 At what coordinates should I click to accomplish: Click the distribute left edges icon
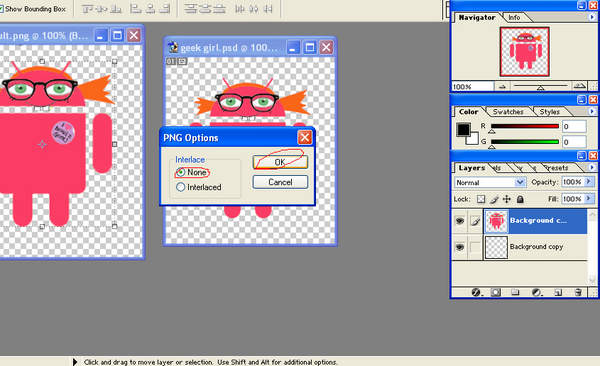click(240, 8)
